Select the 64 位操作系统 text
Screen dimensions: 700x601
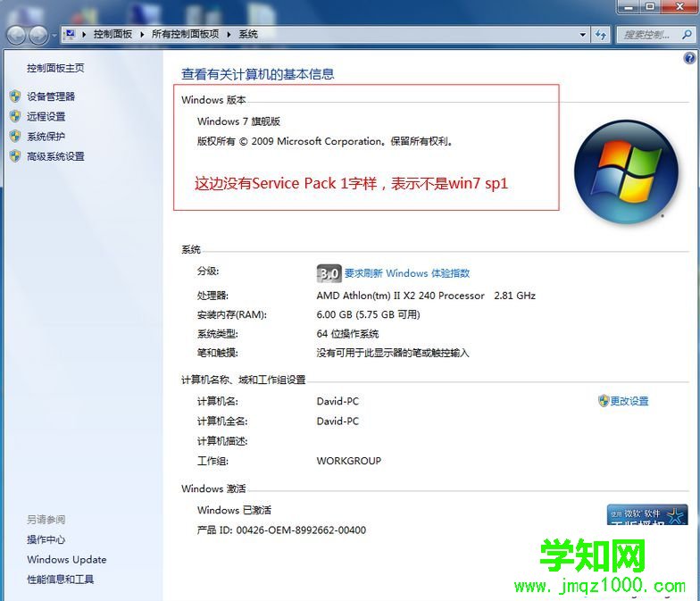tap(347, 334)
